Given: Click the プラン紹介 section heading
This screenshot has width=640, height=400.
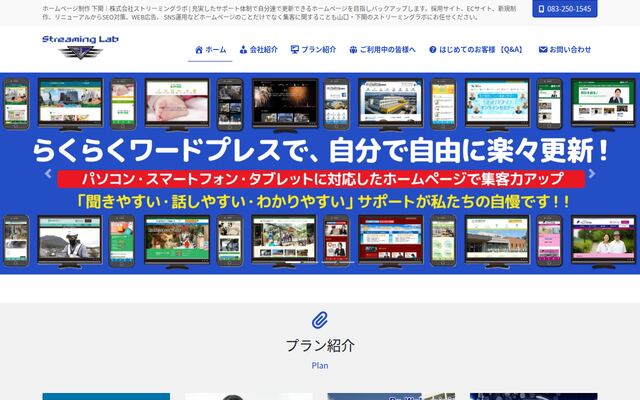Looking at the screenshot, I should [320, 345].
